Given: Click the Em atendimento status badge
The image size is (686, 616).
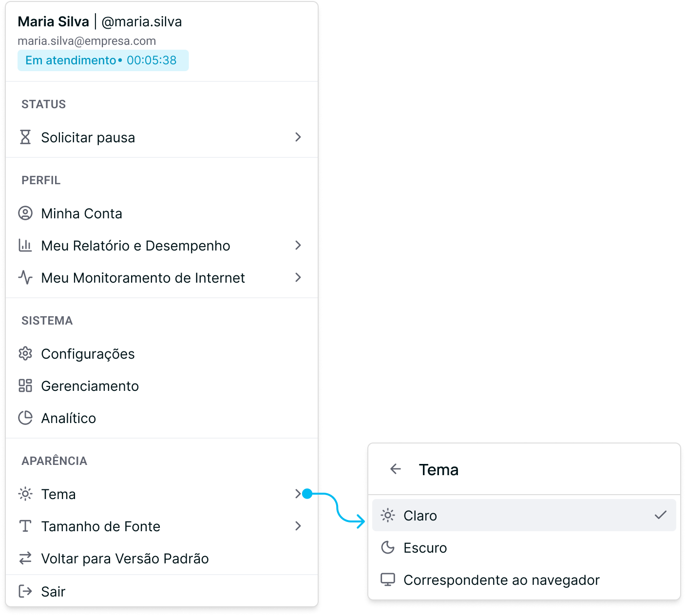Looking at the screenshot, I should [103, 60].
